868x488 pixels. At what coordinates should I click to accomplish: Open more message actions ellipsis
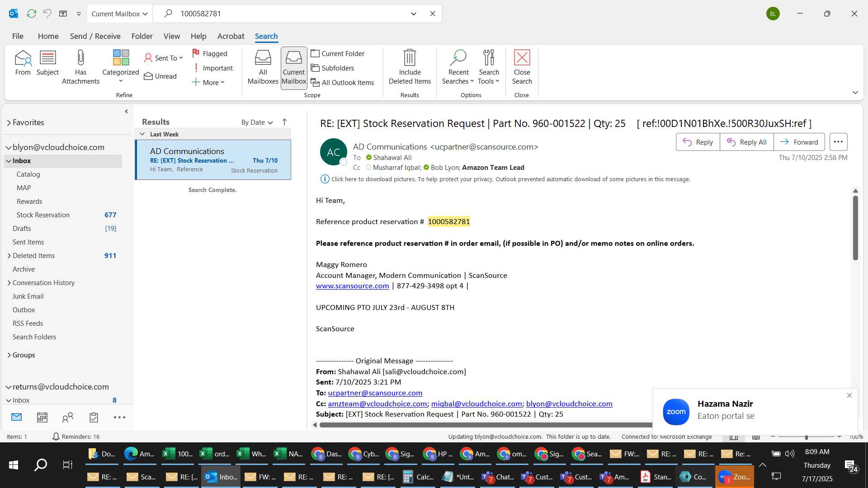tap(838, 142)
